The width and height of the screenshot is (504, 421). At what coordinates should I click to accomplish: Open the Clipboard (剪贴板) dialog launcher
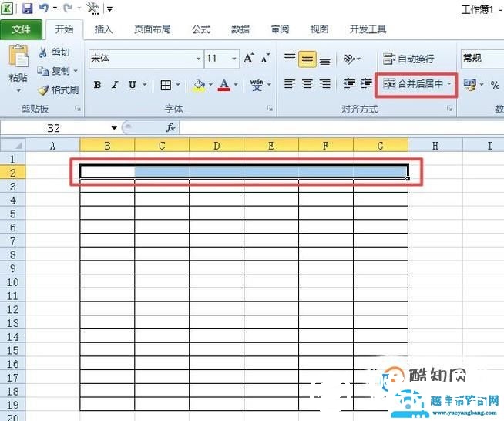pos(78,109)
